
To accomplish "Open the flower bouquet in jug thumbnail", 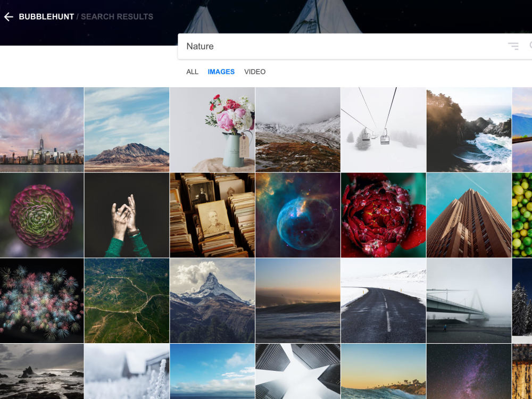I will click(212, 130).
